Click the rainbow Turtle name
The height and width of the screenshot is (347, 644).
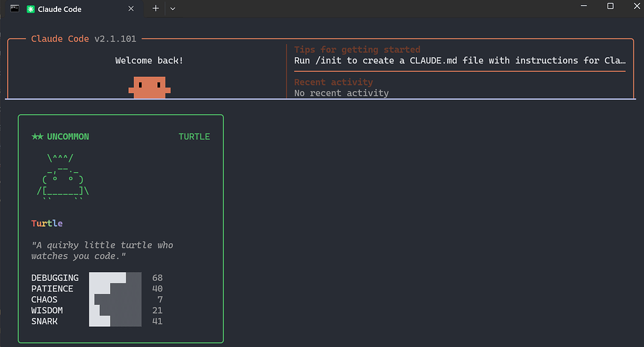(47, 223)
